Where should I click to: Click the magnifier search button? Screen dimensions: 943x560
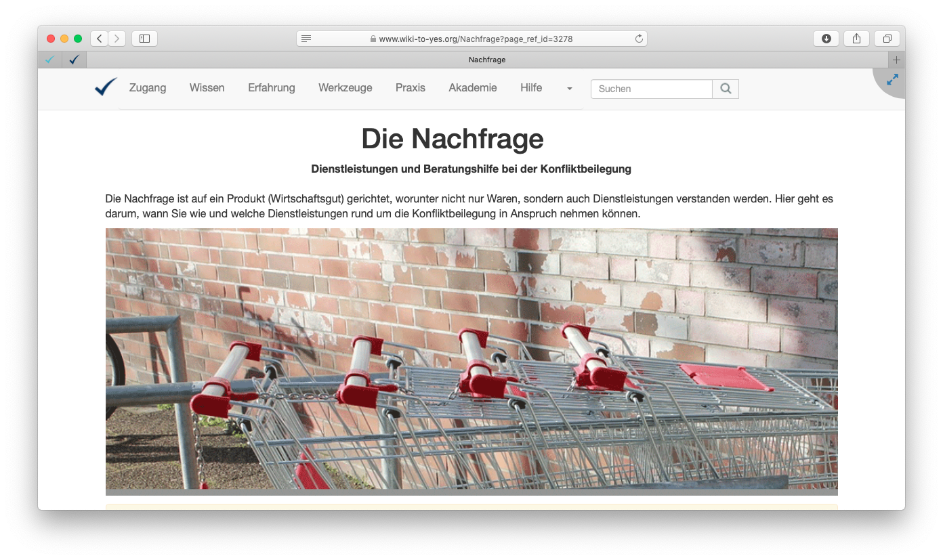point(726,89)
